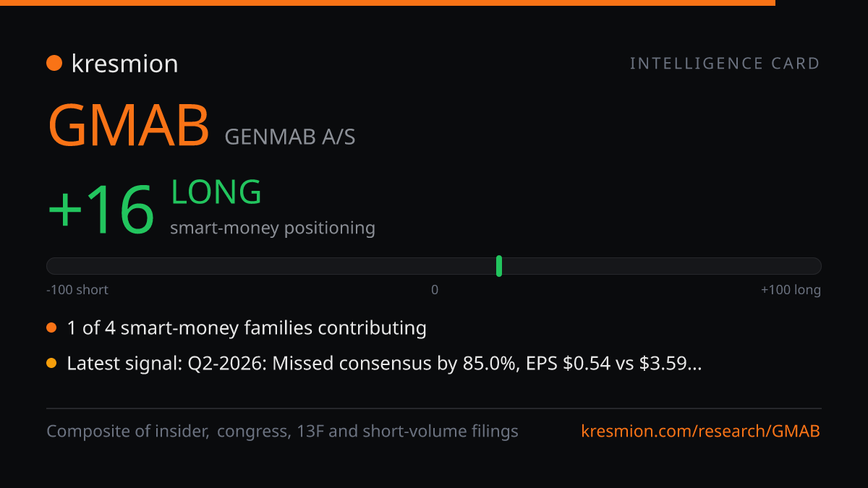
Task: Click the orange kresmion logo dot
Action: point(54,64)
